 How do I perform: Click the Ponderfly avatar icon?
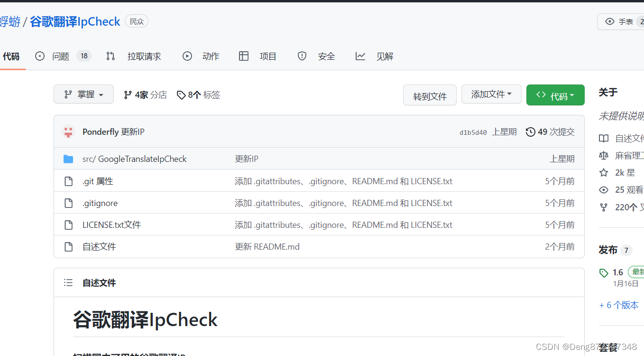pyautogui.click(x=69, y=132)
